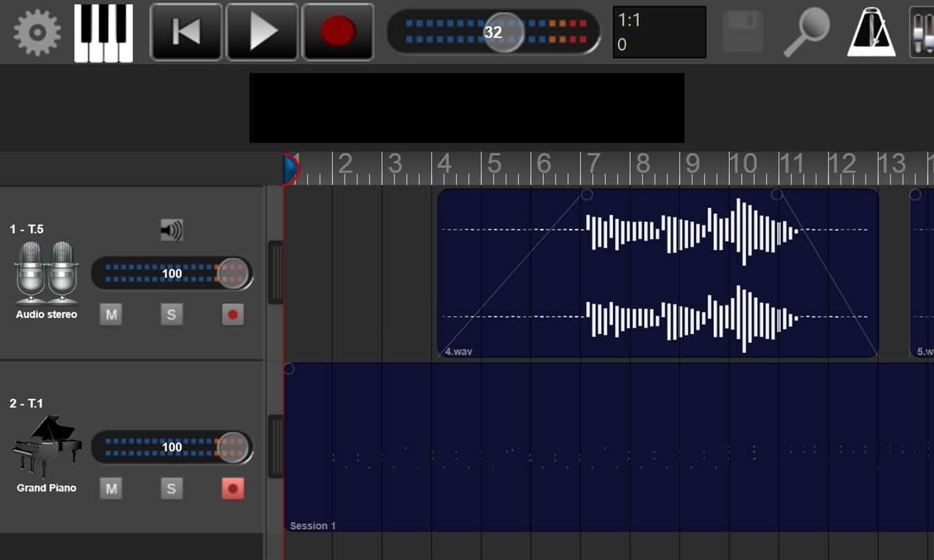Select the Grand Piano instrument icon
This screenshot has height=560, width=934.
pyautogui.click(x=46, y=447)
